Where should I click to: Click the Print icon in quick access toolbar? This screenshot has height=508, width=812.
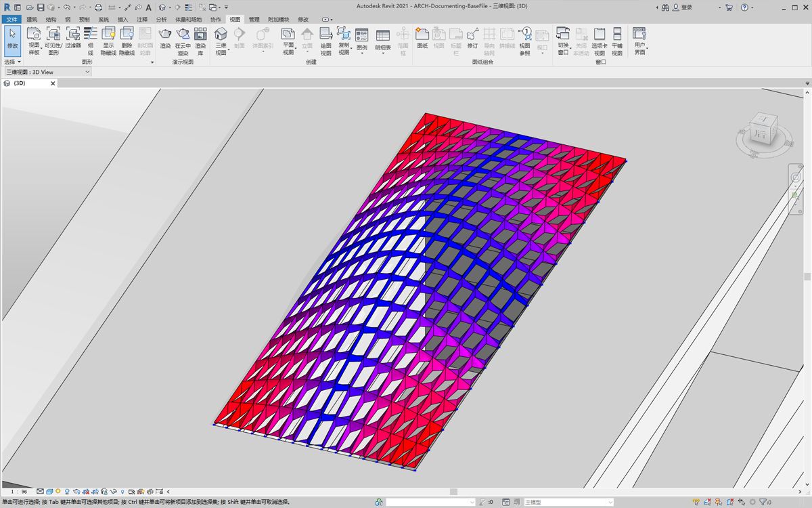coord(98,7)
